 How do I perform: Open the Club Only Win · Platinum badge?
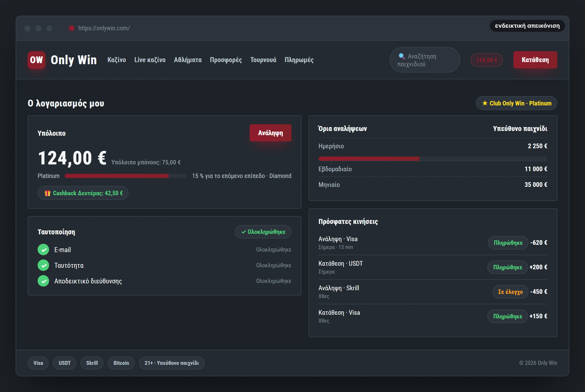click(x=517, y=103)
